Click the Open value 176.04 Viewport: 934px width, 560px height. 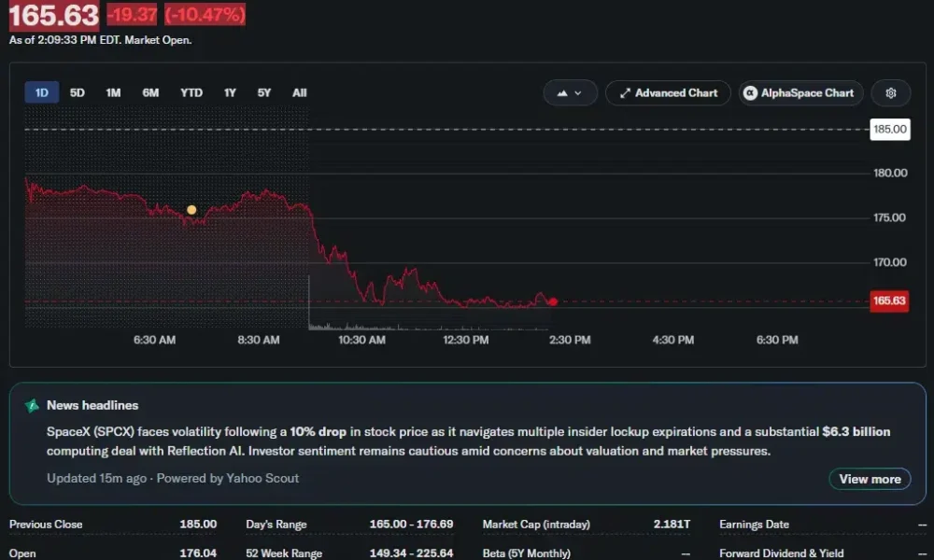coord(198,553)
